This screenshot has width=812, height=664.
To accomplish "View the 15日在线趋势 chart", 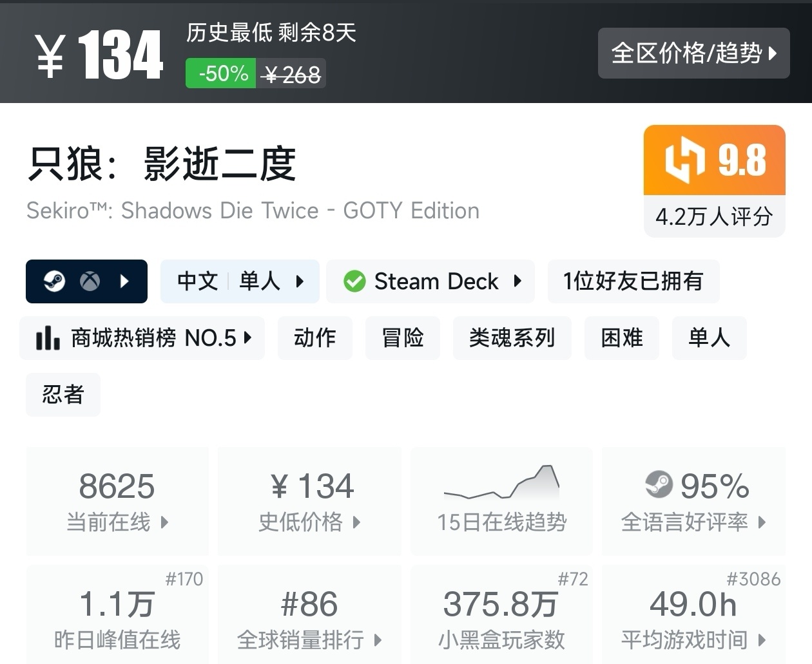I will (x=501, y=501).
